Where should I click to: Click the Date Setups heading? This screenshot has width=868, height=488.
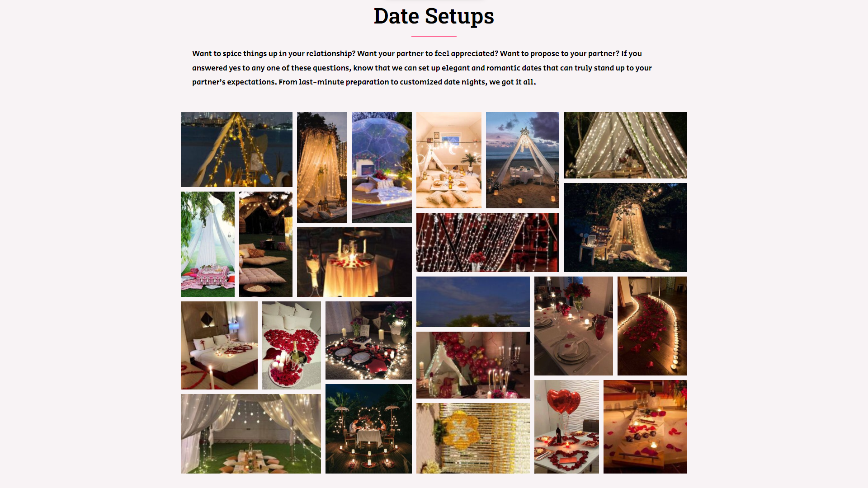click(x=434, y=16)
